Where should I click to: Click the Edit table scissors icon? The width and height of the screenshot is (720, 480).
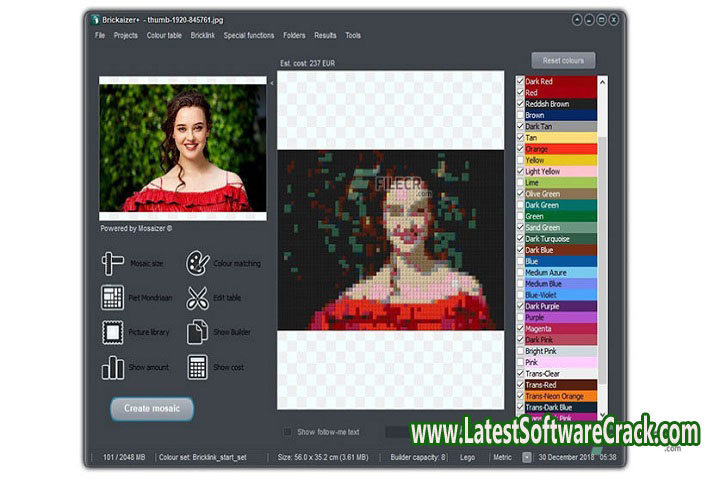tap(197, 298)
